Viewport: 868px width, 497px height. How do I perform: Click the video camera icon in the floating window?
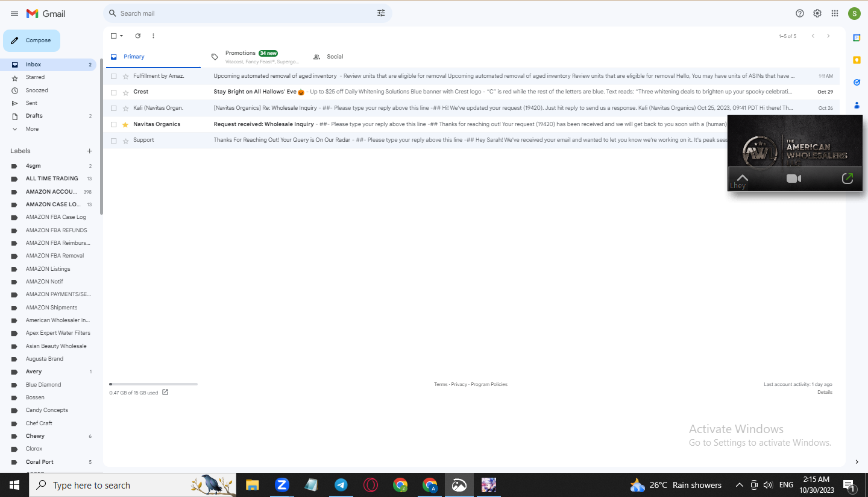point(794,179)
